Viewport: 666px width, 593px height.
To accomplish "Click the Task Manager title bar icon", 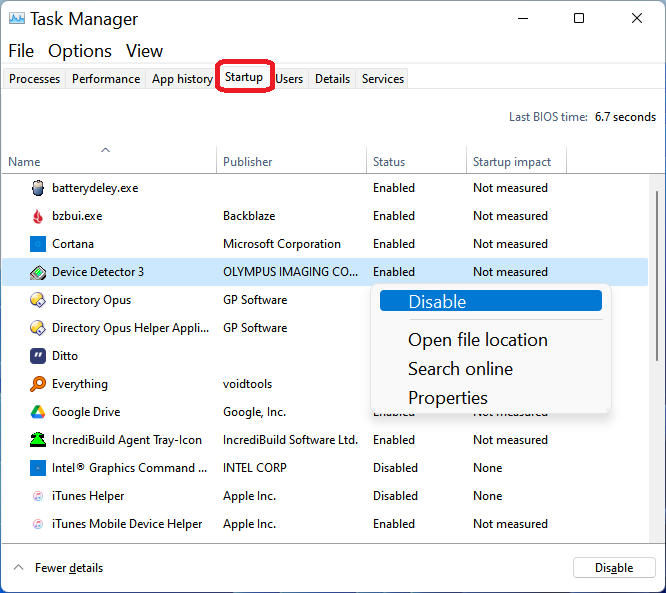I will point(17,19).
